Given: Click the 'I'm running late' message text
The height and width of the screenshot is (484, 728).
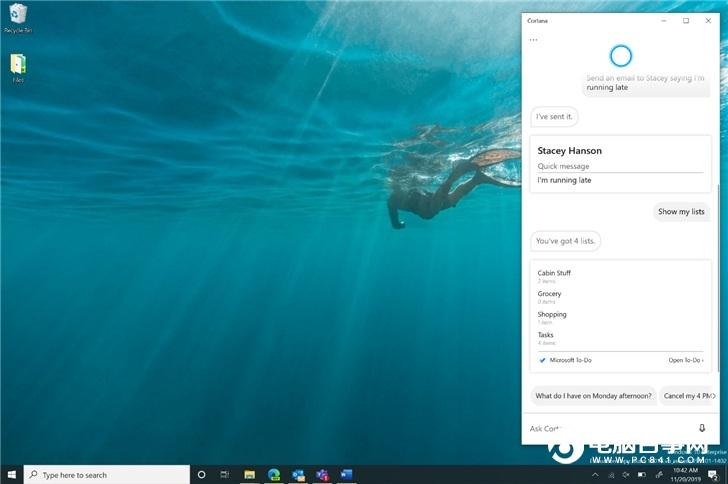Looking at the screenshot, I should coord(564,180).
